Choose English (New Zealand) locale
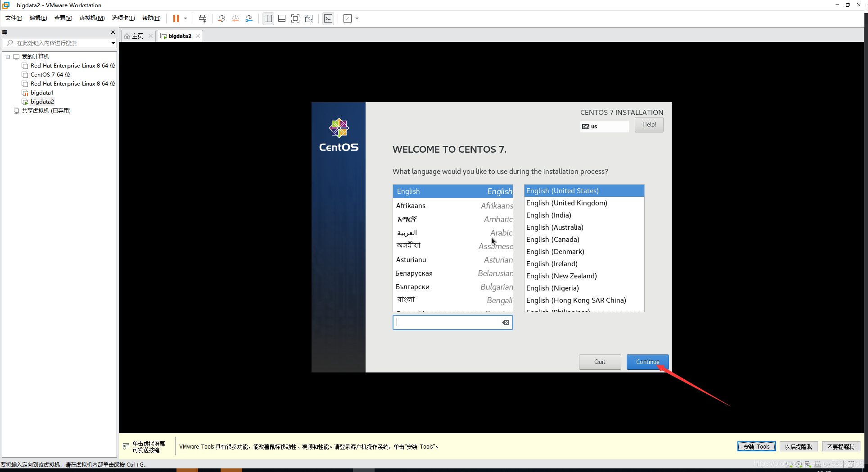 click(x=584, y=276)
